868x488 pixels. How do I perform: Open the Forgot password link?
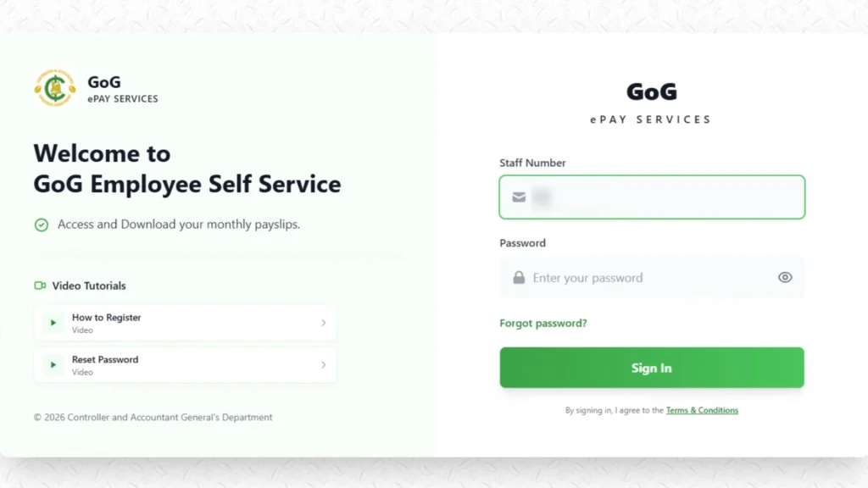[542, 323]
